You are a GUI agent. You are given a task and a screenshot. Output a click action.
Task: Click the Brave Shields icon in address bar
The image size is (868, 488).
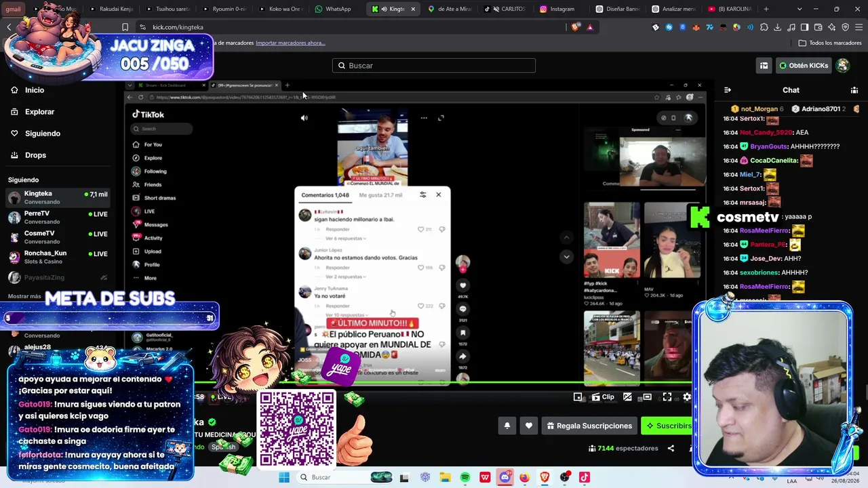pos(576,27)
